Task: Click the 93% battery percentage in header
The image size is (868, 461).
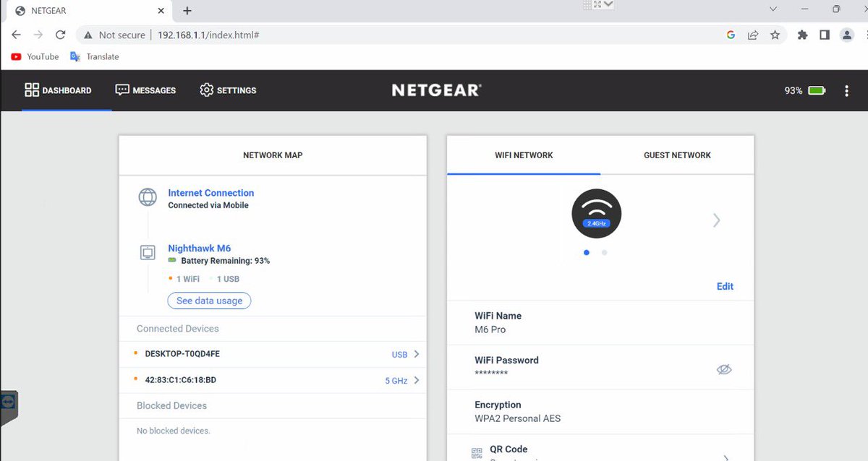Action: pyautogui.click(x=793, y=90)
